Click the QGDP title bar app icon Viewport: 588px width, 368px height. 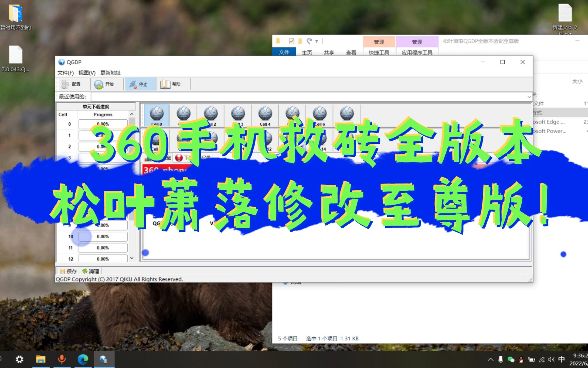tap(62, 62)
